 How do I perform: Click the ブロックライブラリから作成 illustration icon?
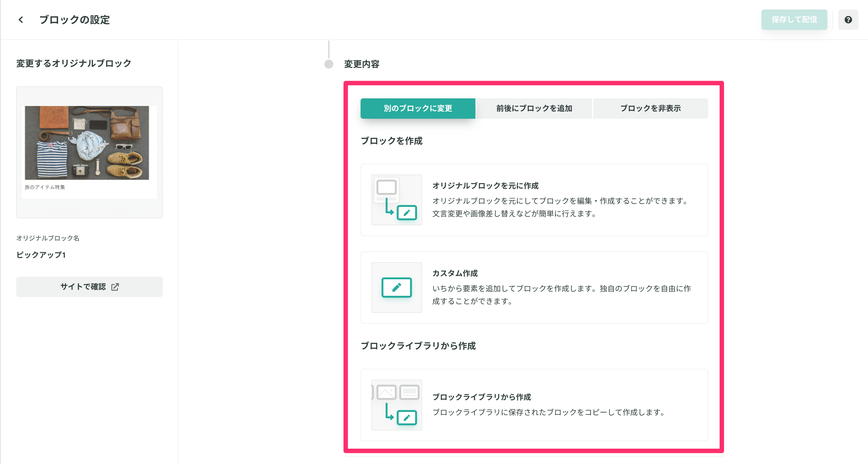(396, 405)
